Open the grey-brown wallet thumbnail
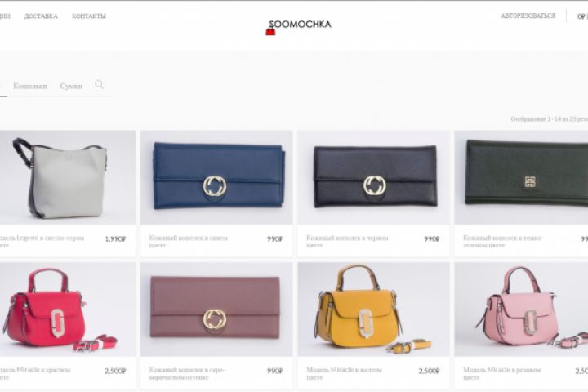 coord(216,309)
